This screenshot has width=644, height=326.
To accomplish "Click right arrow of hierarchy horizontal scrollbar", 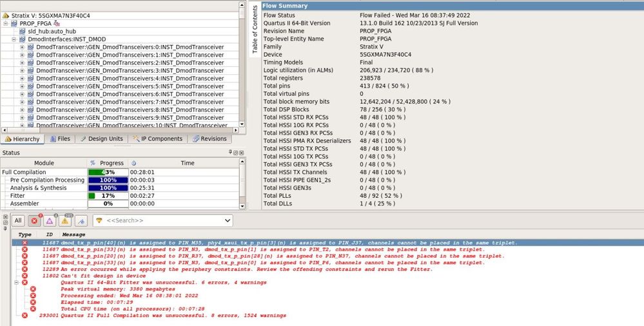I will [236, 130].
